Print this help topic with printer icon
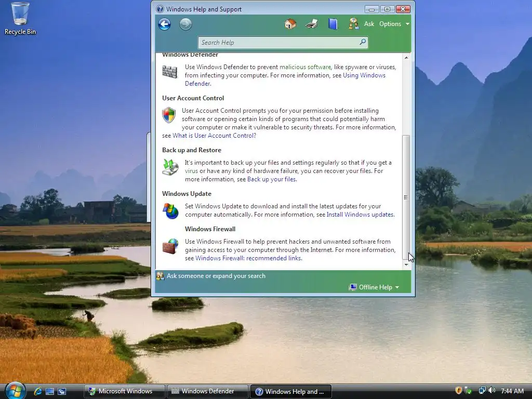The image size is (532, 399). (311, 24)
